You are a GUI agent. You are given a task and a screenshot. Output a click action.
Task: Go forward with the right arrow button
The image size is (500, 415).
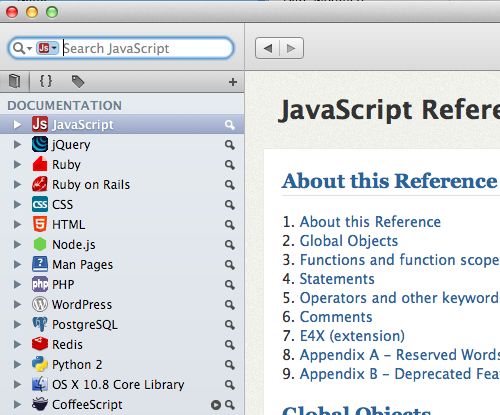pyautogui.click(x=291, y=48)
